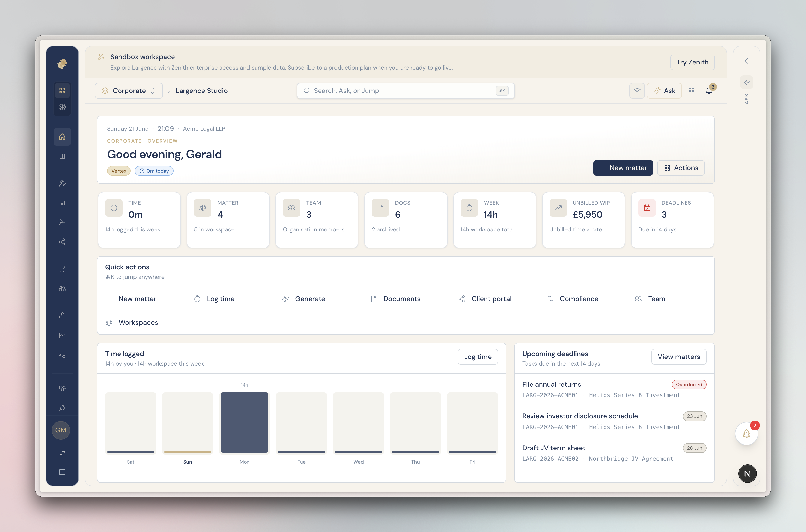Open the WEEK 14h stat card
This screenshot has height=532, width=806.
click(x=495, y=220)
